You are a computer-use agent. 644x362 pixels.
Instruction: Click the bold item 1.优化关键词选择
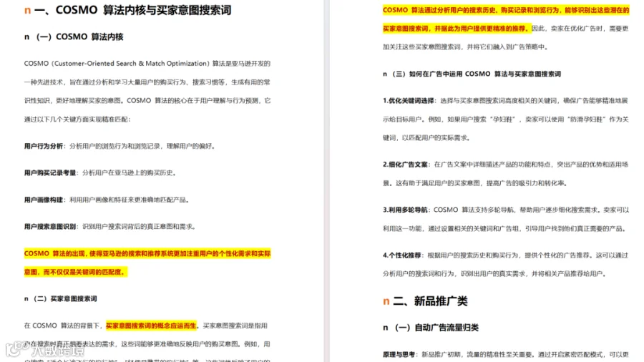[x=409, y=101]
